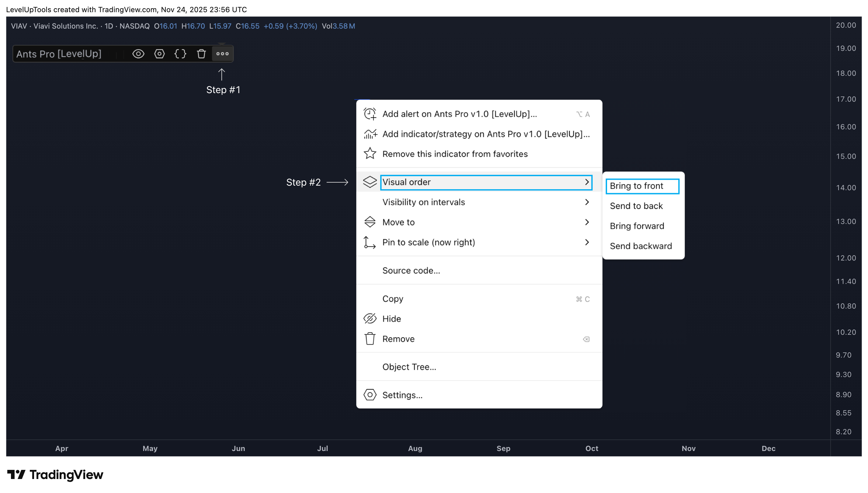Image resolution: width=868 pixels, height=493 pixels.
Task: Click the +0.59 (+3.70%) change value
Action: click(x=290, y=26)
